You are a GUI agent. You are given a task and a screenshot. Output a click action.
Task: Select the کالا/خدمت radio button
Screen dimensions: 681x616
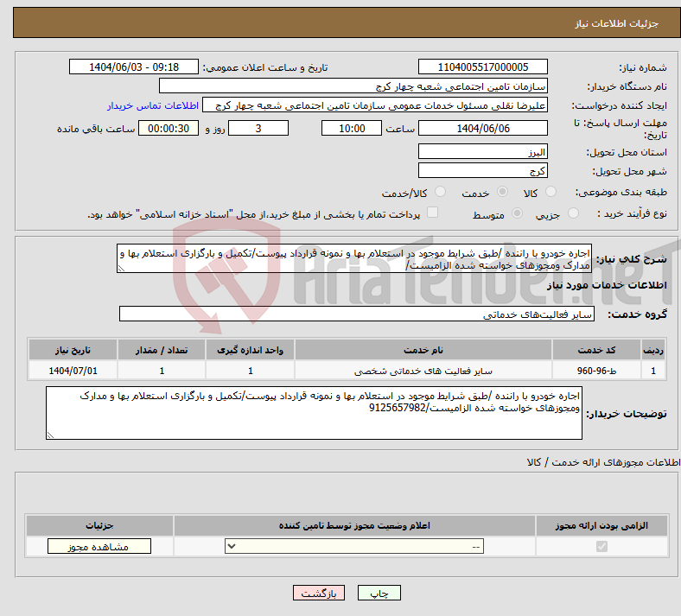tap(441, 192)
